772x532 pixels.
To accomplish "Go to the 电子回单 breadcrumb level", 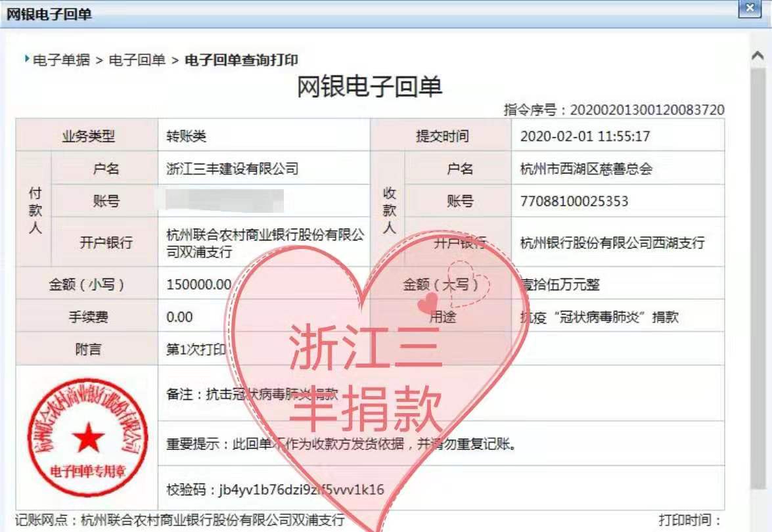I will 137,60.
